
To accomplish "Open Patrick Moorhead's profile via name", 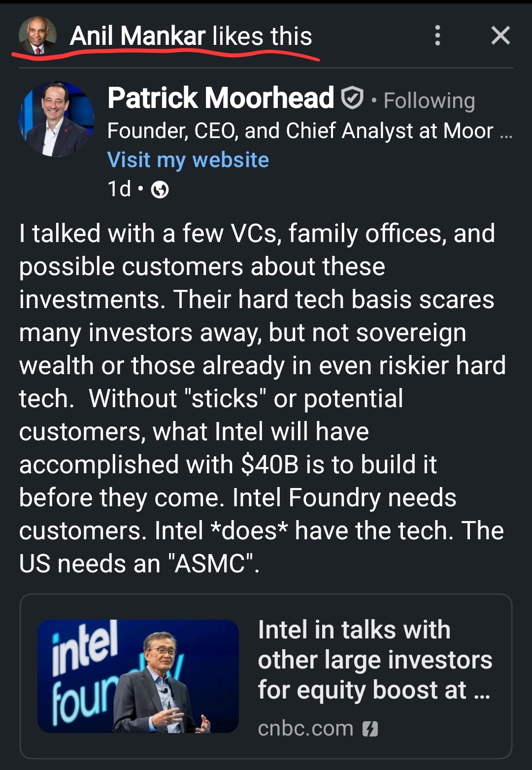I will click(221, 98).
